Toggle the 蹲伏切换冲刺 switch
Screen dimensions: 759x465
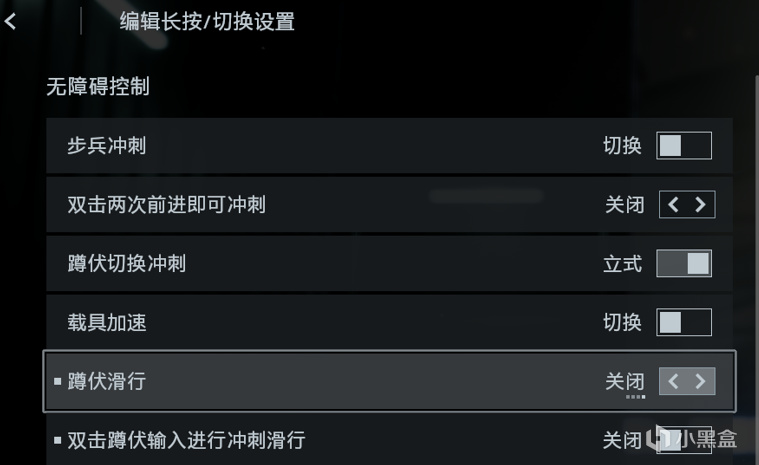click(x=684, y=264)
